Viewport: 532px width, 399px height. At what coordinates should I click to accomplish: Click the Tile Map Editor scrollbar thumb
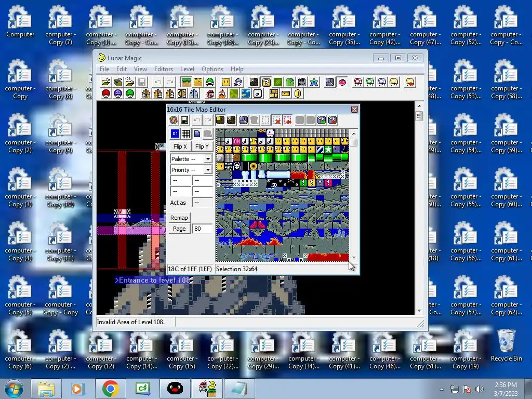tap(353, 142)
